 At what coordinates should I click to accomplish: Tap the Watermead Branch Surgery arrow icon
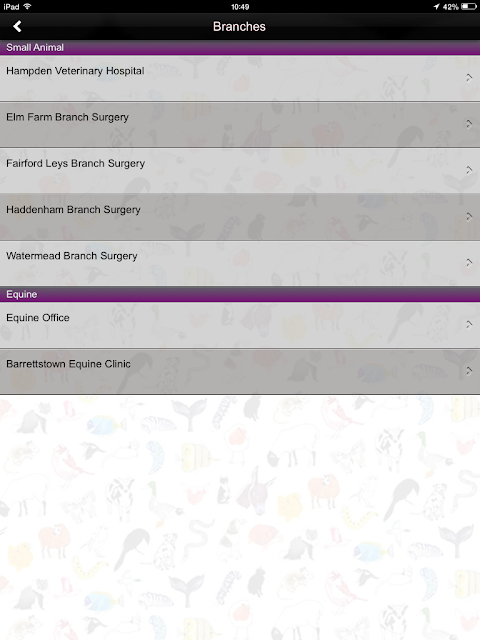(469, 262)
